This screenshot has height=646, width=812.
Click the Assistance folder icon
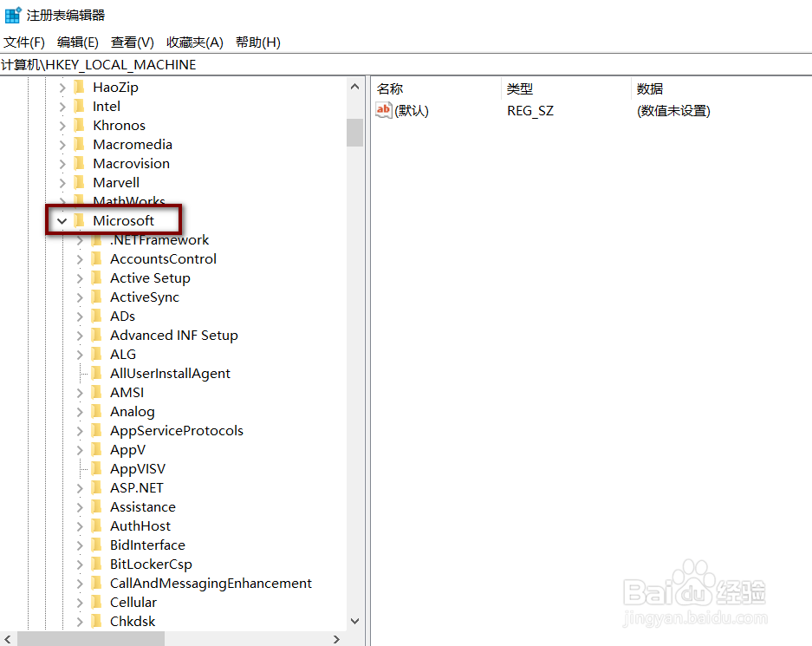[96, 507]
